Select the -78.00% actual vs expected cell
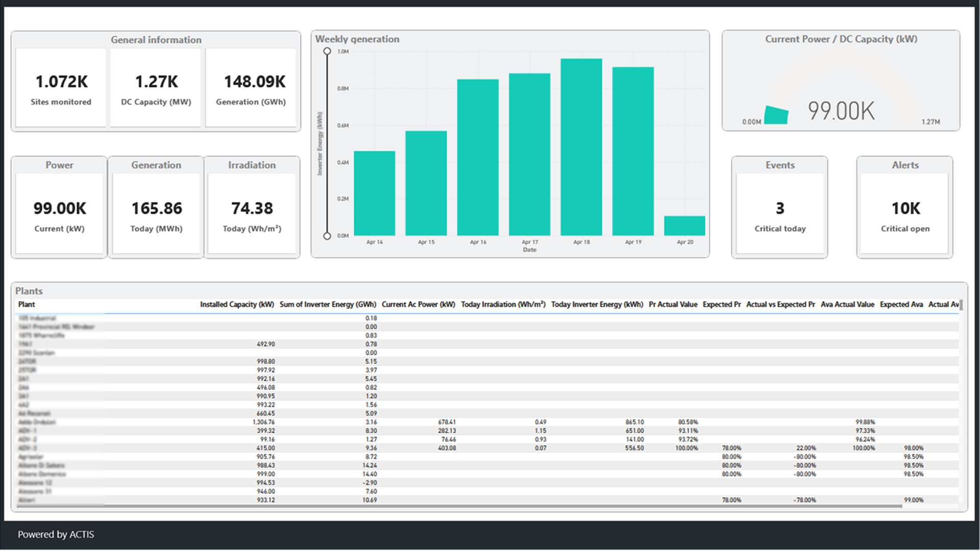980x551 pixels. pos(804,500)
